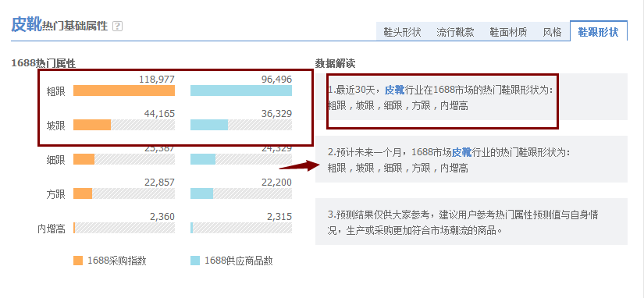Click the blue 1688供应商品数 legend swatch
The height and width of the screenshot is (298, 644).
(195, 261)
